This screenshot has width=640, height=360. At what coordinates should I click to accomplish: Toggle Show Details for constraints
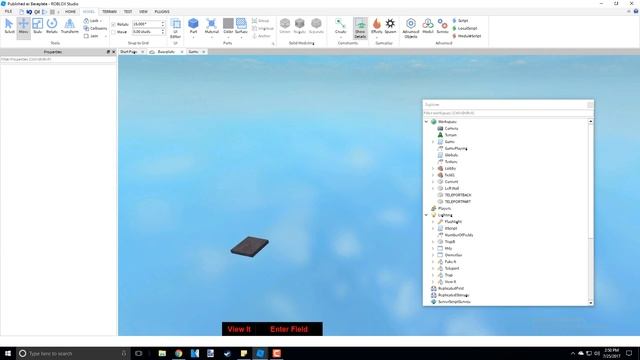coord(360,28)
